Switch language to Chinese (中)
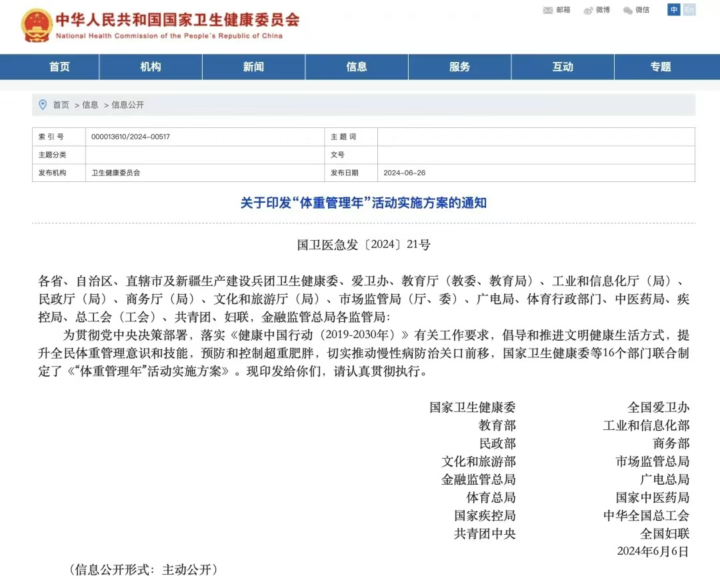 674,9
